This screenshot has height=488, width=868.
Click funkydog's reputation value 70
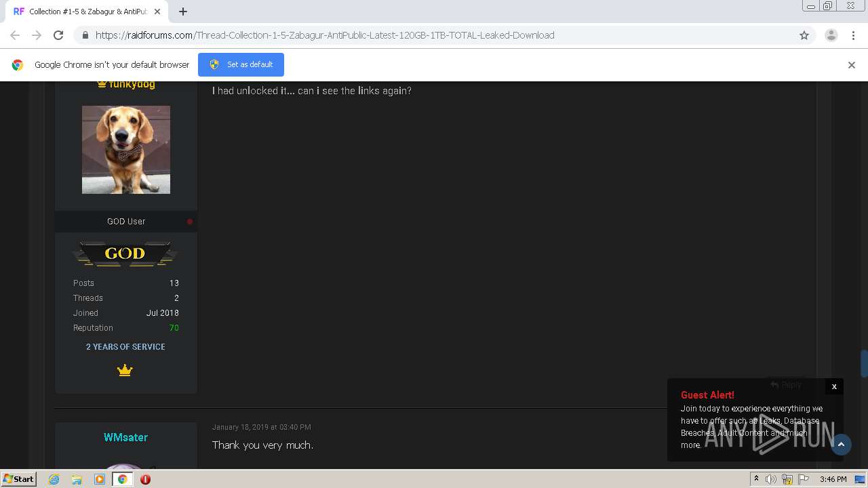point(174,328)
